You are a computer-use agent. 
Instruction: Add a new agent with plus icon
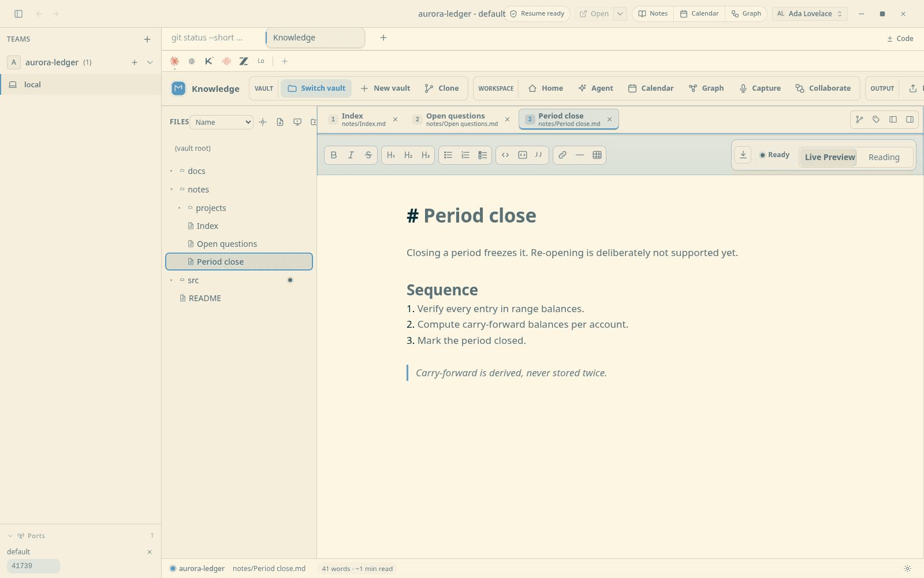[x=285, y=61]
